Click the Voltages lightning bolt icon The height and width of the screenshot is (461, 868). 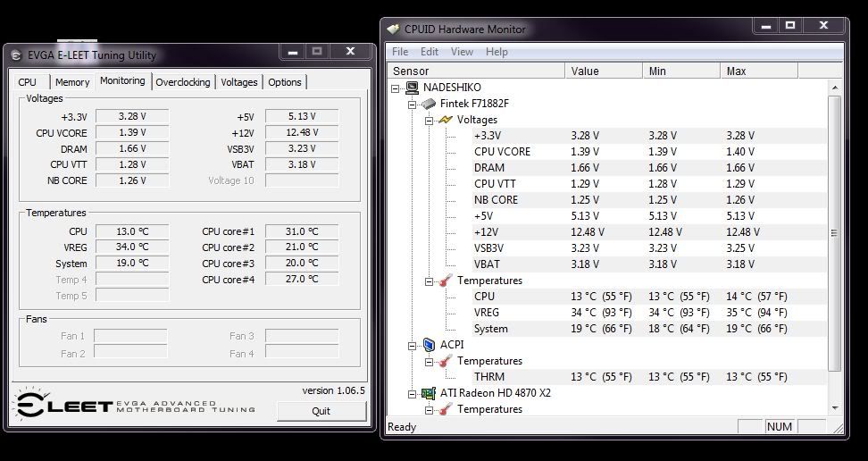tap(446, 120)
